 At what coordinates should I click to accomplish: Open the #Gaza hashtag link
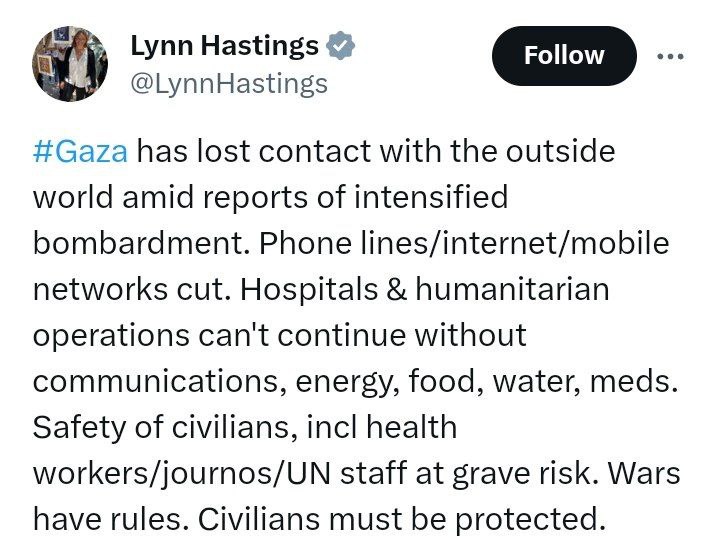click(80, 151)
